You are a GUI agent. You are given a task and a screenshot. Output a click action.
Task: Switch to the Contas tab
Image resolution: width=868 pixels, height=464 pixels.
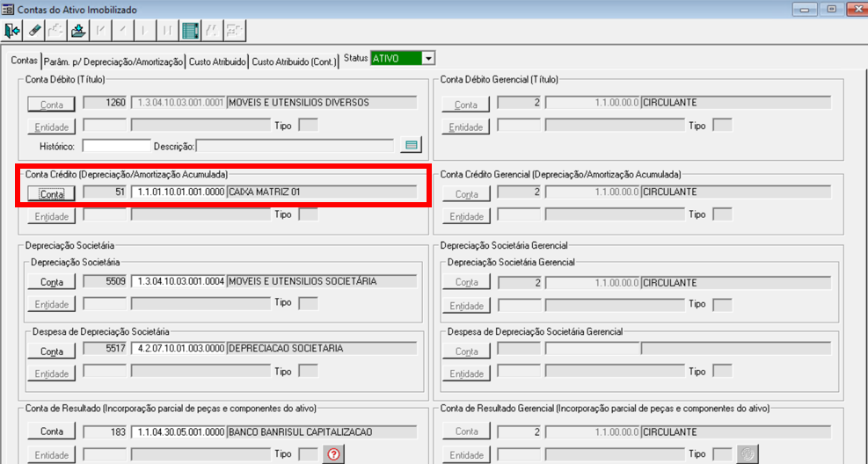pyautogui.click(x=25, y=61)
